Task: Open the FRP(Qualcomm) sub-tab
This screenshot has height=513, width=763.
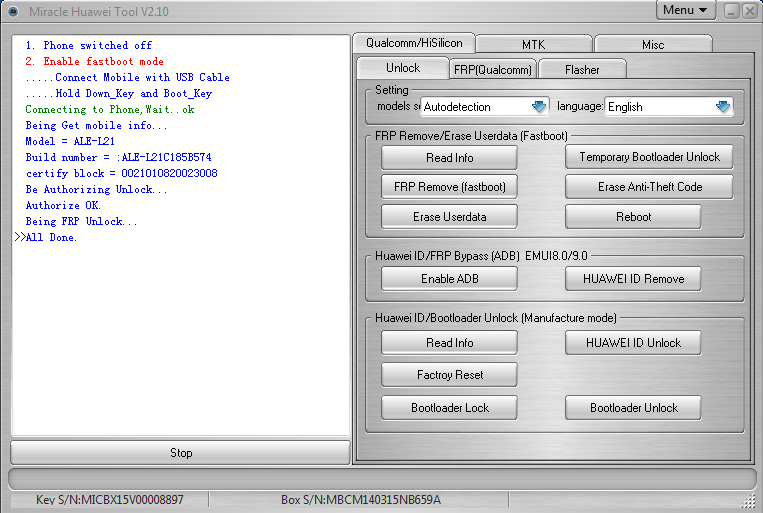Action: tap(492, 70)
